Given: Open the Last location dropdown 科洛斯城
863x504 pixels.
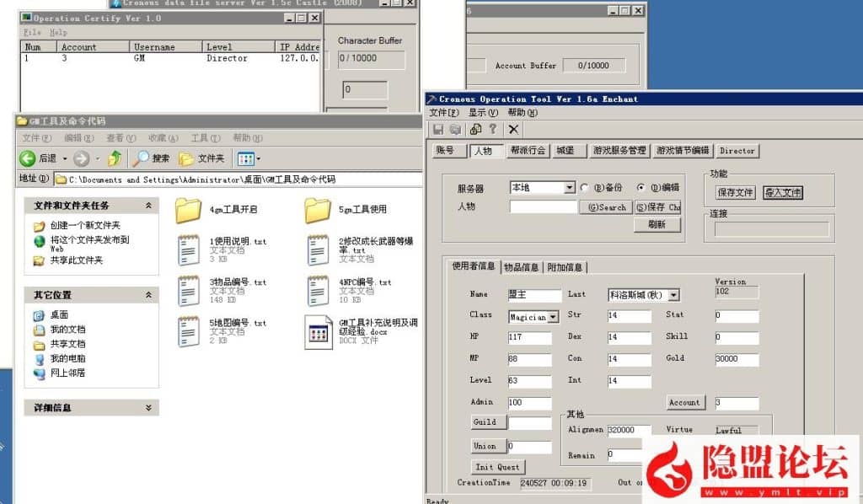Looking at the screenshot, I should pyautogui.click(x=673, y=296).
